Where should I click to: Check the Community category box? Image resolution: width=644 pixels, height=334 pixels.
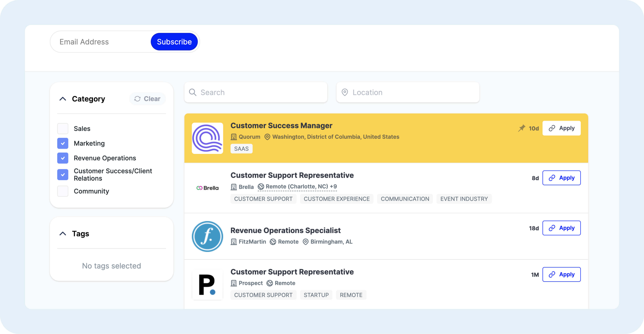[x=63, y=191]
